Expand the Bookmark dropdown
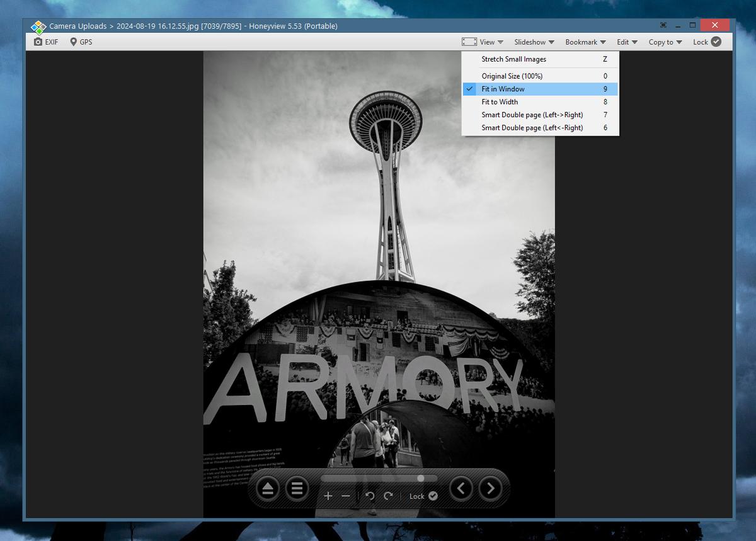 [585, 42]
